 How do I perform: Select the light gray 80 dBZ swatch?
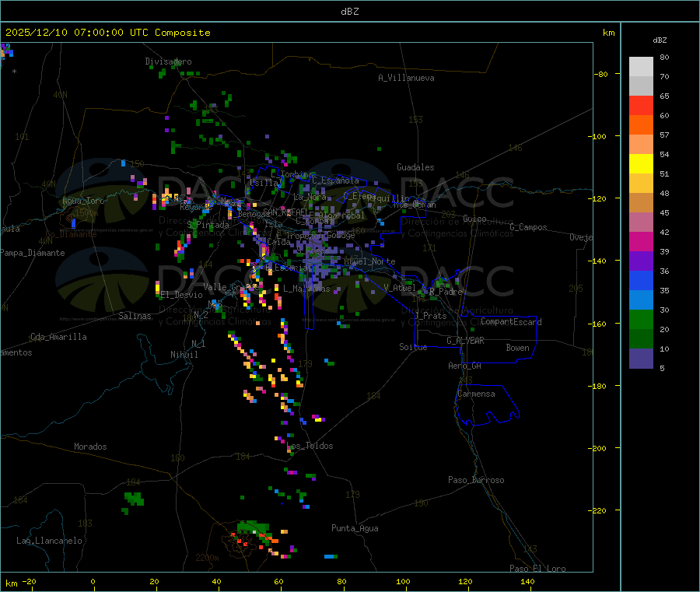click(641, 67)
